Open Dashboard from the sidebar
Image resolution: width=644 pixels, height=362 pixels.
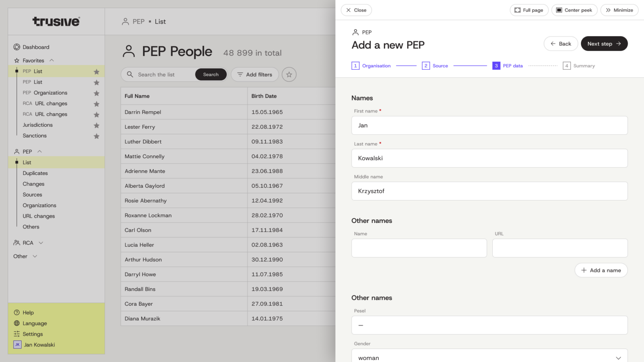click(36, 47)
